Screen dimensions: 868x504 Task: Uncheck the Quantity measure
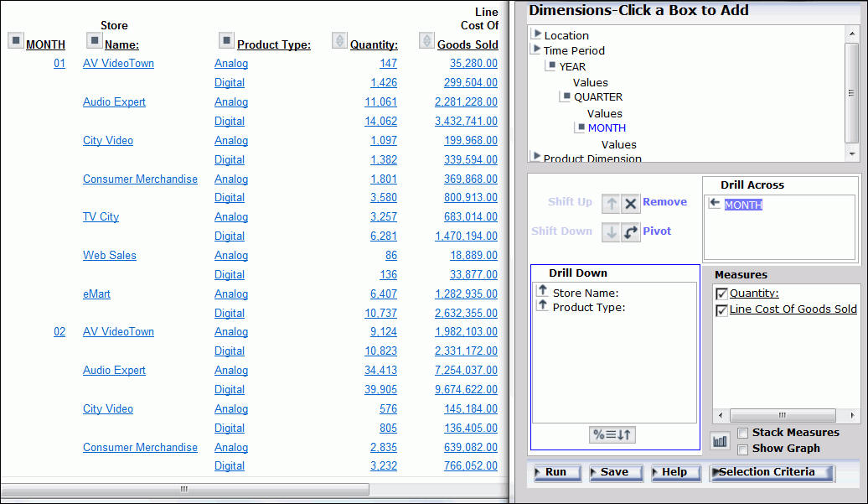click(722, 294)
